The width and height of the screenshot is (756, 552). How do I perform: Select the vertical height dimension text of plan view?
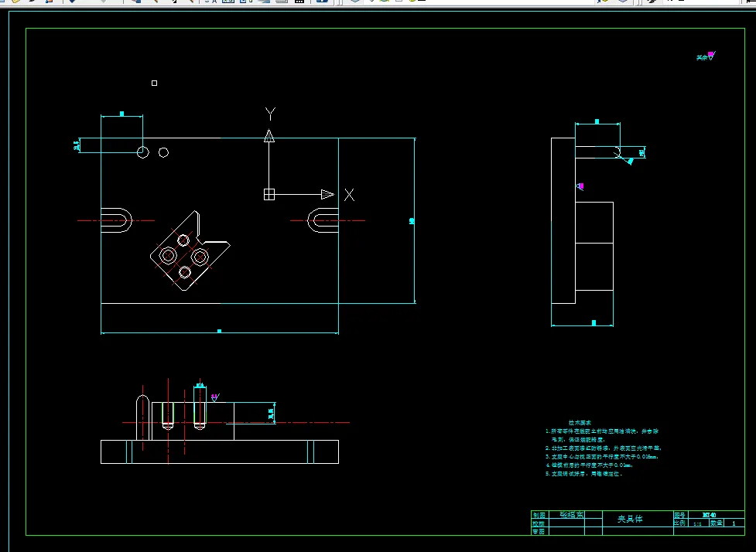tap(412, 221)
